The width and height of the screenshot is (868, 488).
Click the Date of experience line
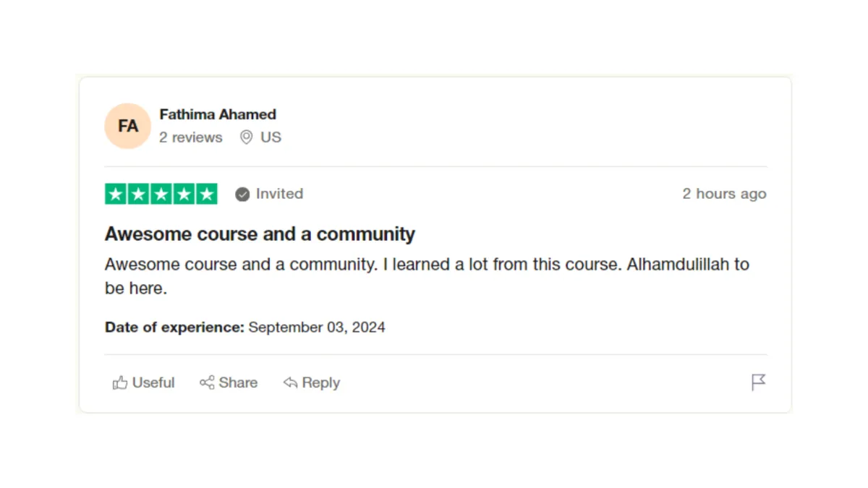245,328
